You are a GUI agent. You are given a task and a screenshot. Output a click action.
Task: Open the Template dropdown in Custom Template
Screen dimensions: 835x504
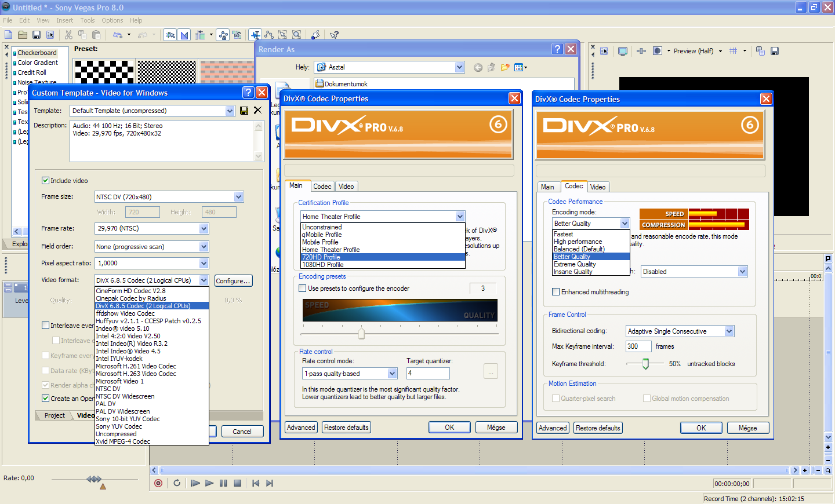coord(230,111)
